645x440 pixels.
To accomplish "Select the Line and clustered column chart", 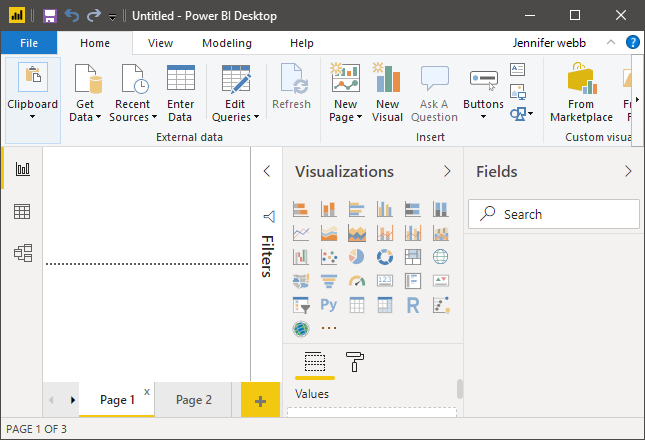I will pyautogui.click(x=413, y=233).
